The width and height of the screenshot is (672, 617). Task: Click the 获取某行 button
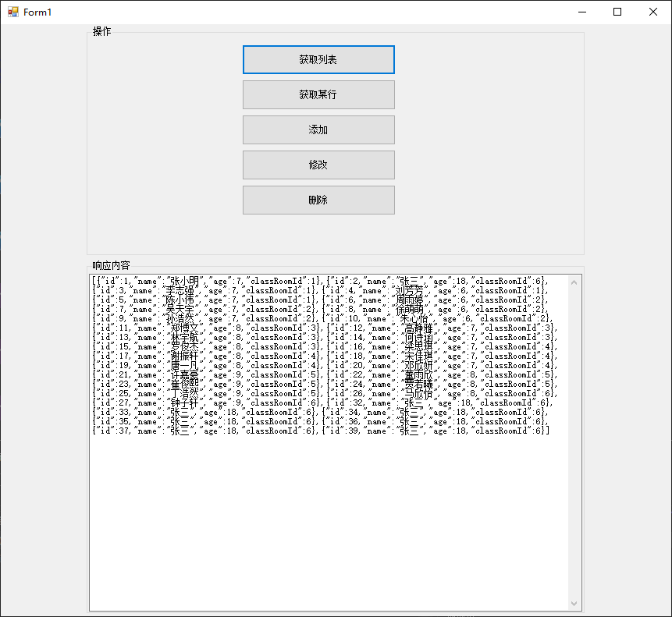coord(318,94)
